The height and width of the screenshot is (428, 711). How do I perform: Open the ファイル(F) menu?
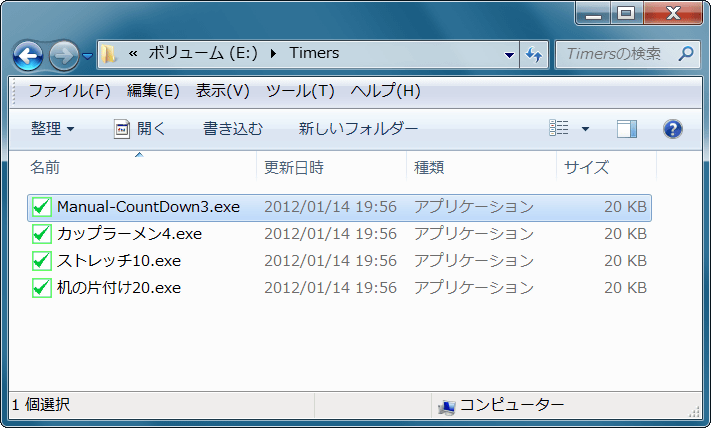69,91
